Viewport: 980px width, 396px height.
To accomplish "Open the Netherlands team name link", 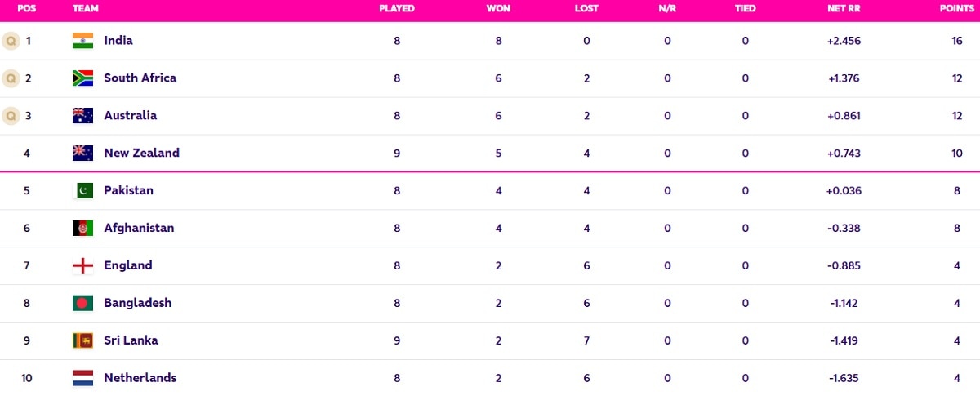I will point(140,378).
